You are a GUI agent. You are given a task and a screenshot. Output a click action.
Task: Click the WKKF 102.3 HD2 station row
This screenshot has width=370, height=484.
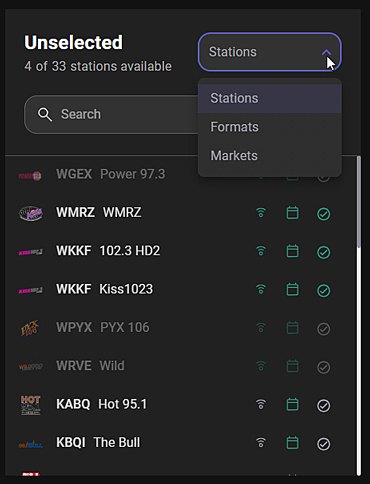click(x=180, y=251)
